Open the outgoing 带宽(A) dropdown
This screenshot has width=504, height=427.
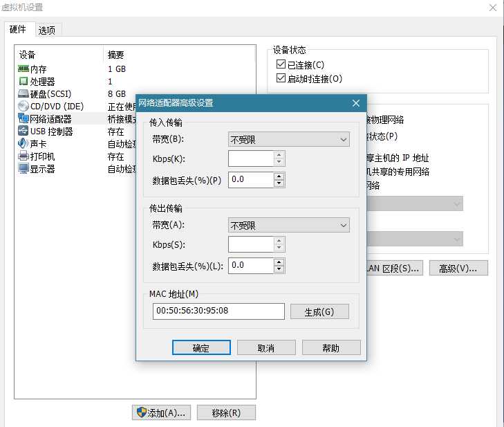(289, 225)
